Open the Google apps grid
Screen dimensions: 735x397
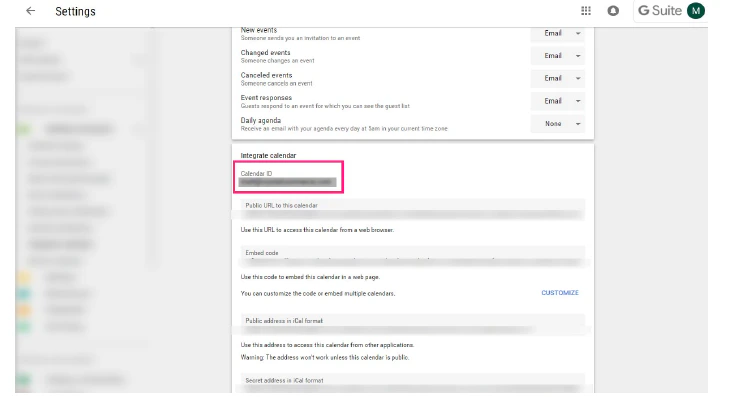coord(586,11)
